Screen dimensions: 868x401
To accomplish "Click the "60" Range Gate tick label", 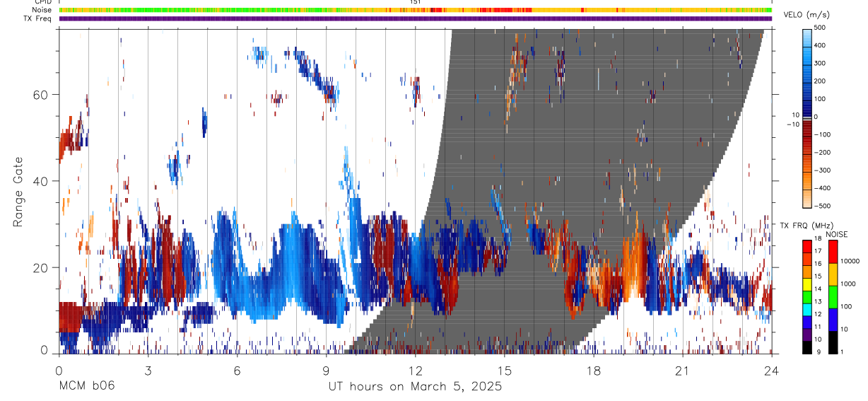I will 40,94.
